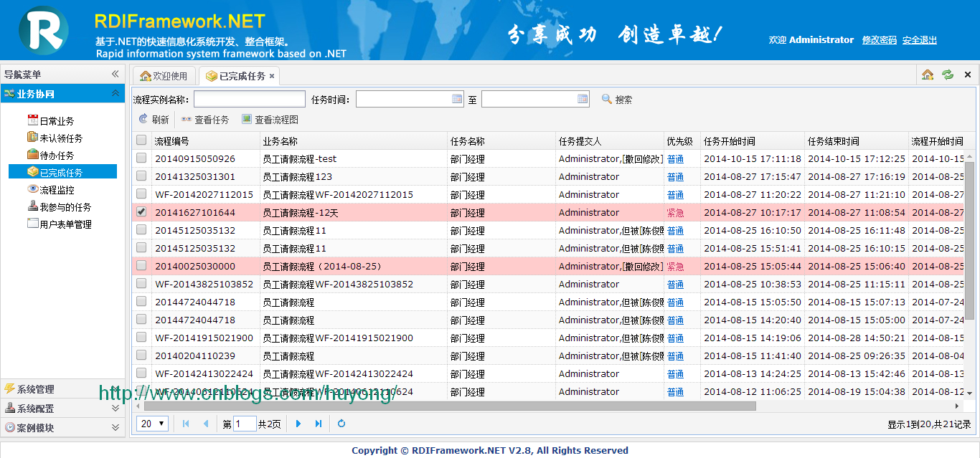Sort by 优先级 column header

click(x=682, y=140)
